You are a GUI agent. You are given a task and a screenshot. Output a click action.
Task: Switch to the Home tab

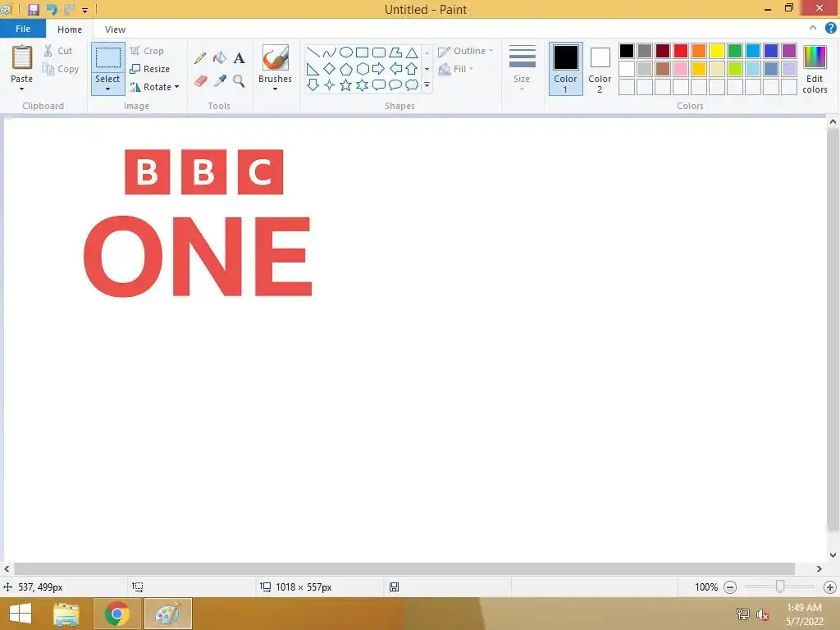[70, 30]
